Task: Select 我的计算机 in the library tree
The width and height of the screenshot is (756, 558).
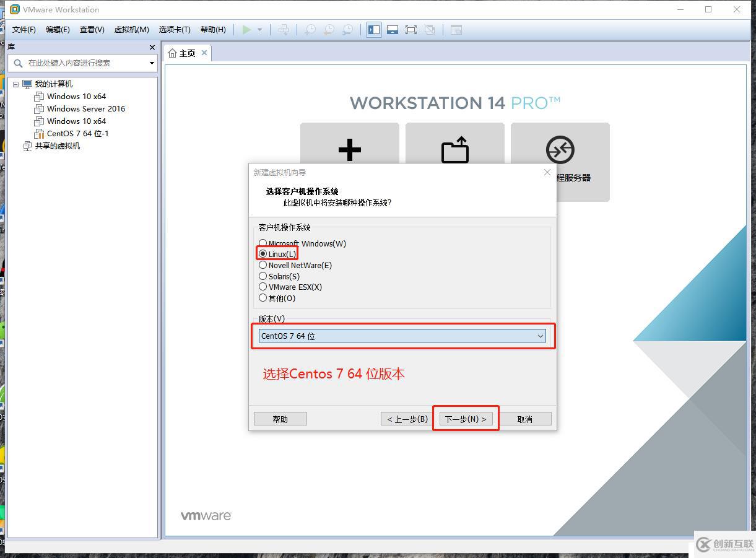Action: click(54, 84)
